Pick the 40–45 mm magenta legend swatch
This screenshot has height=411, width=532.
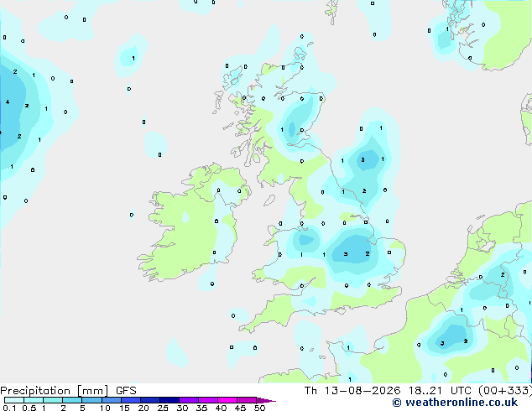click(227, 400)
